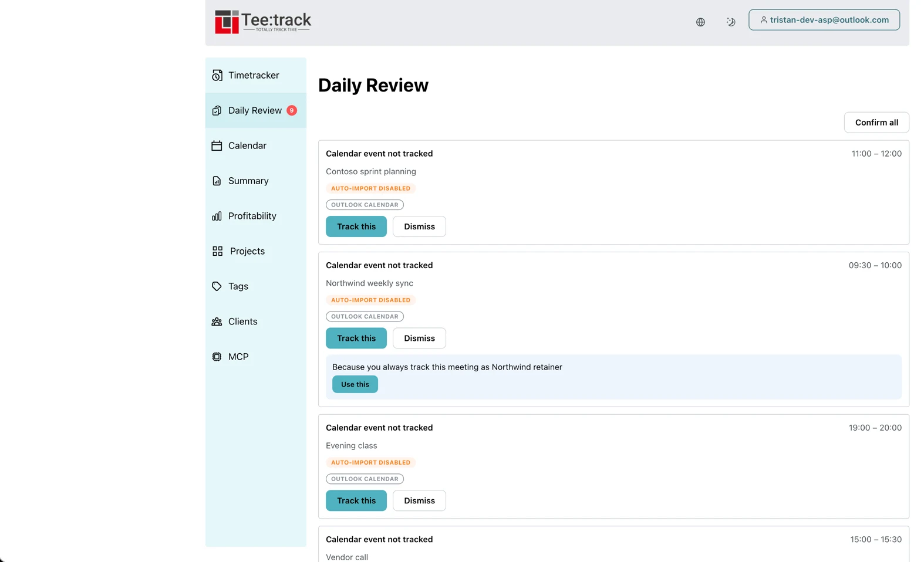Toggle the dark mode moon icon
Image resolution: width=924 pixels, height=562 pixels.
click(731, 22)
